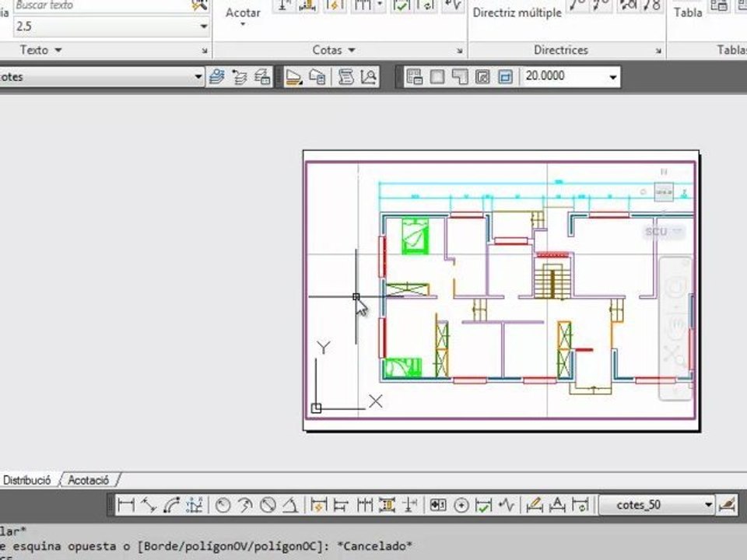Screen dimensions: 747x560
Task: Click the Display viewports dialog icon
Action: tap(415, 77)
